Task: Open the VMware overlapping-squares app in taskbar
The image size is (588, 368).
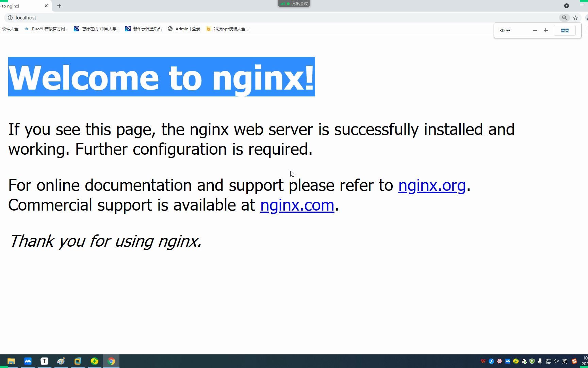Action: 78,361
